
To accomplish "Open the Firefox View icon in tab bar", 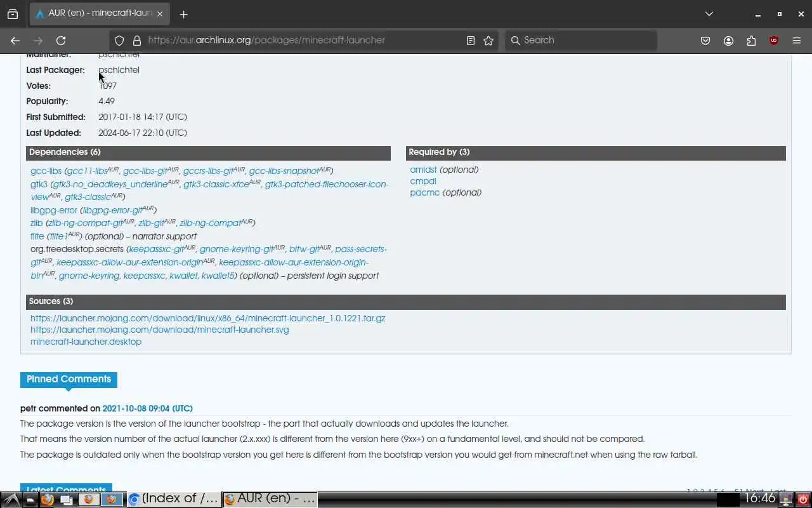I will [x=13, y=14].
